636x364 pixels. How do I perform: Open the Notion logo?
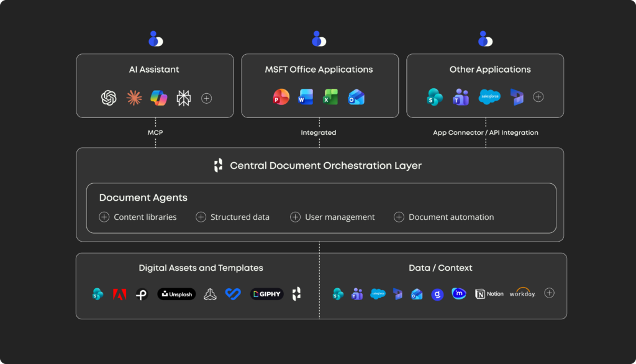click(489, 294)
